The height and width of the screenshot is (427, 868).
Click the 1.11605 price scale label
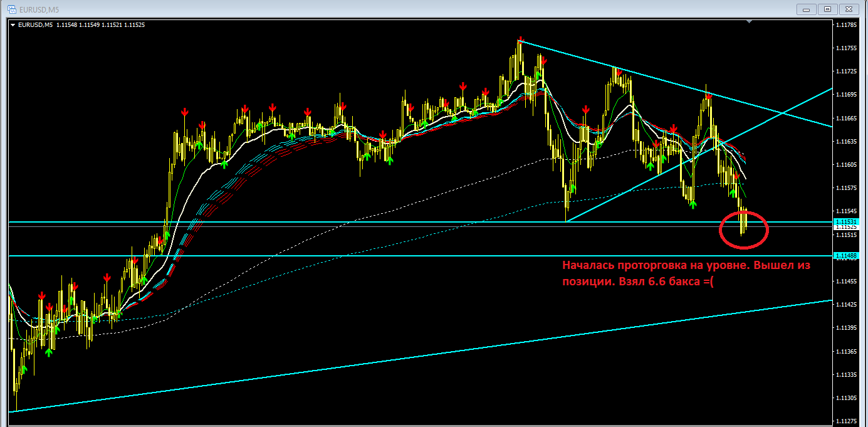847,164
